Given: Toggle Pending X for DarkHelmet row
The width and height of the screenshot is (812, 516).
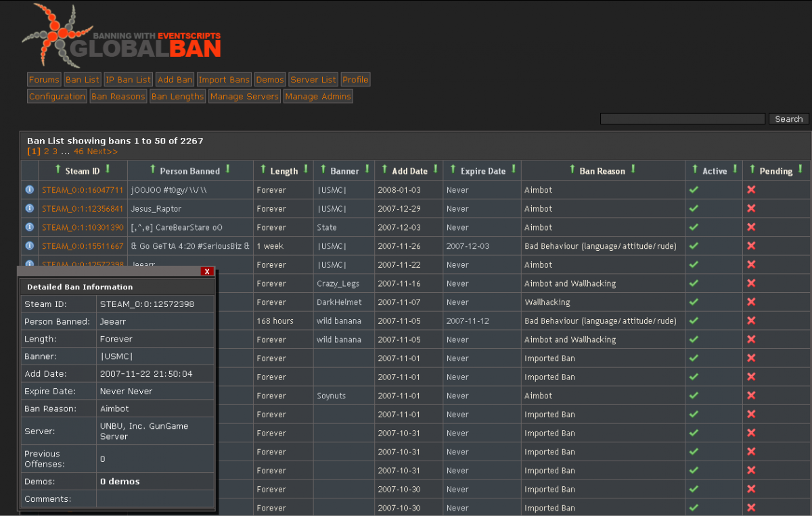Looking at the screenshot, I should [751, 302].
